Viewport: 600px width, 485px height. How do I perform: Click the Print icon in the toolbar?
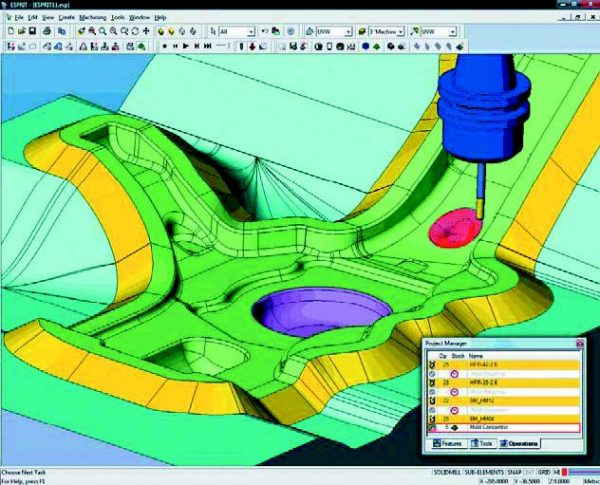pos(47,31)
